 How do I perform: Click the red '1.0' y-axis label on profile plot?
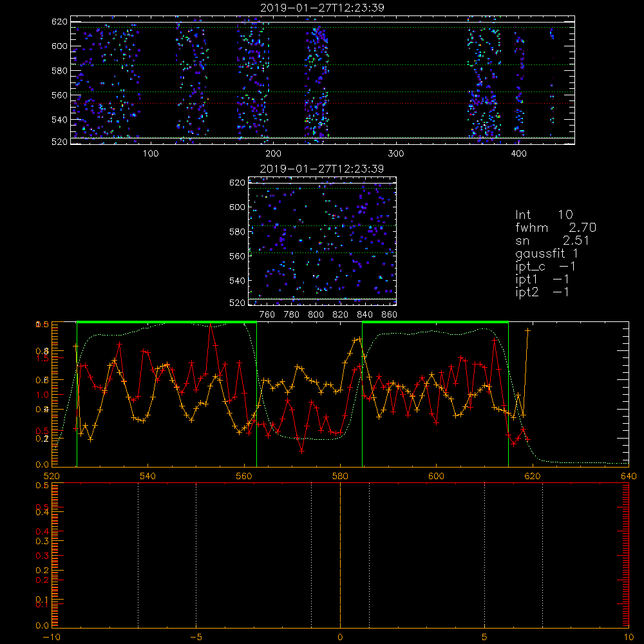coord(43,395)
